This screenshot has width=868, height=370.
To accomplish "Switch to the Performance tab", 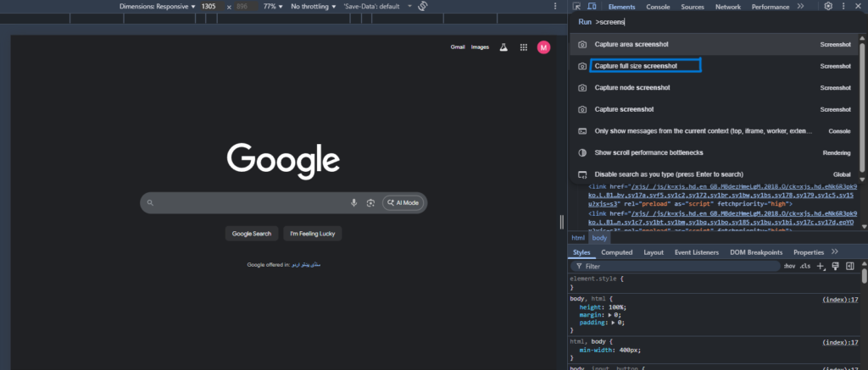I will [770, 7].
